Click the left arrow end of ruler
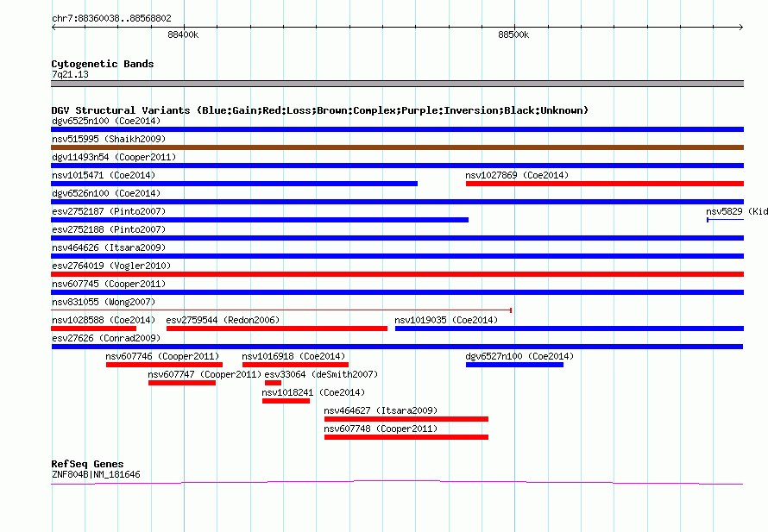This screenshot has width=768, height=532. pyautogui.click(x=54, y=27)
